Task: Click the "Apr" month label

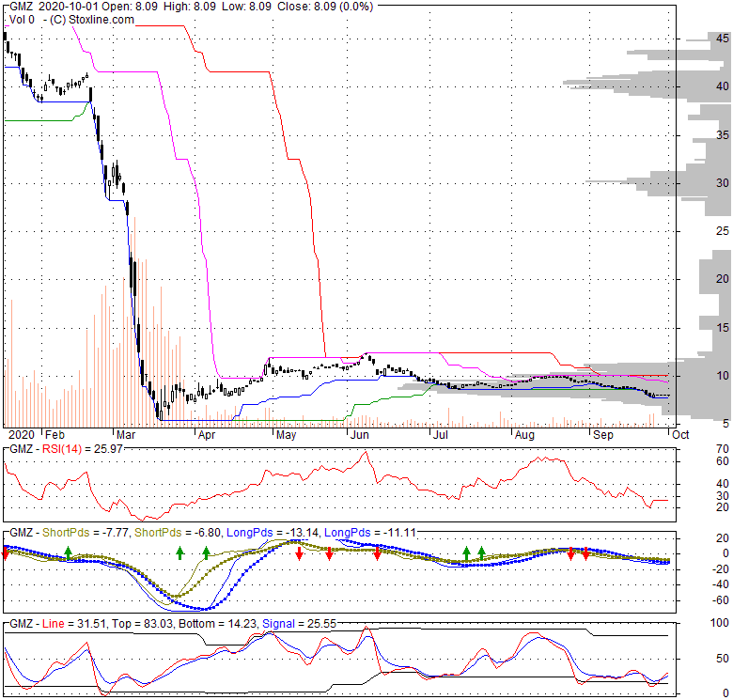Action: point(207,435)
